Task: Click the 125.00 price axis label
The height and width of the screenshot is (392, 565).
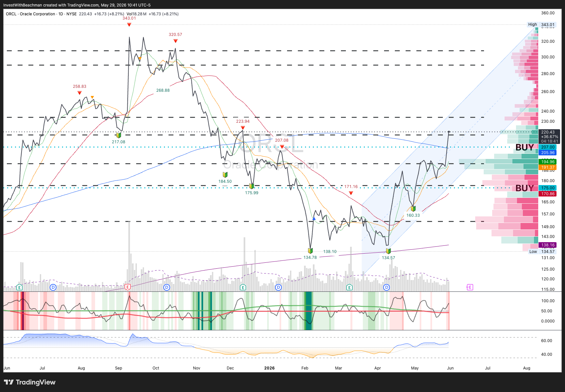Action: 548,269
